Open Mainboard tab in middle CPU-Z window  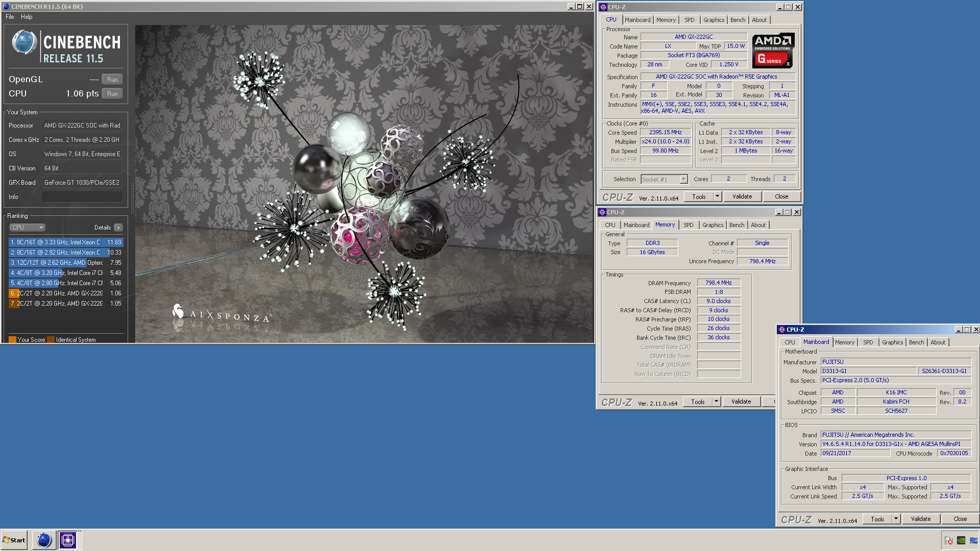(x=636, y=225)
